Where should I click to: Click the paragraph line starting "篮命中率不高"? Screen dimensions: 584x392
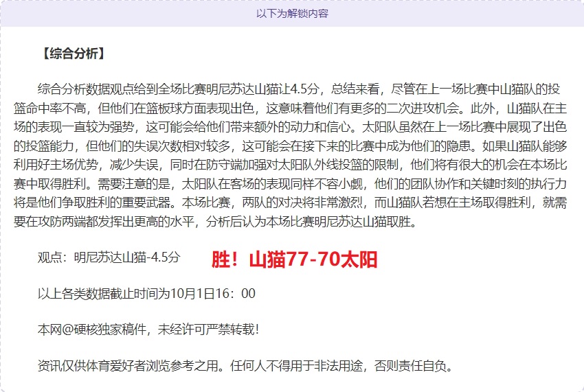tap(290, 108)
